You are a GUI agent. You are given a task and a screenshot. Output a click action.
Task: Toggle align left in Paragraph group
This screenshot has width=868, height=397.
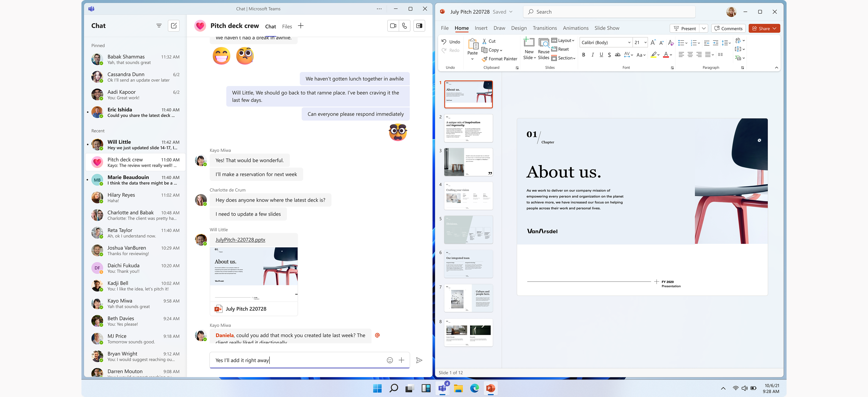coord(681,55)
